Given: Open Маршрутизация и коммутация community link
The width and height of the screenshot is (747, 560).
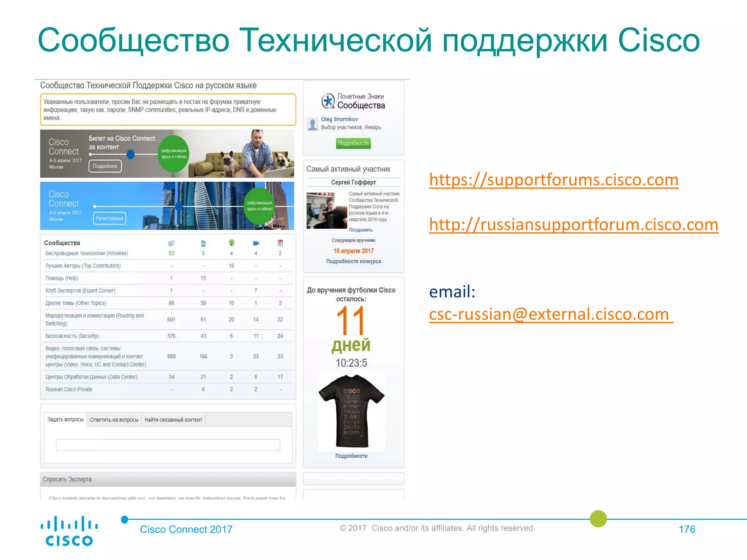Looking at the screenshot, I should (x=94, y=319).
